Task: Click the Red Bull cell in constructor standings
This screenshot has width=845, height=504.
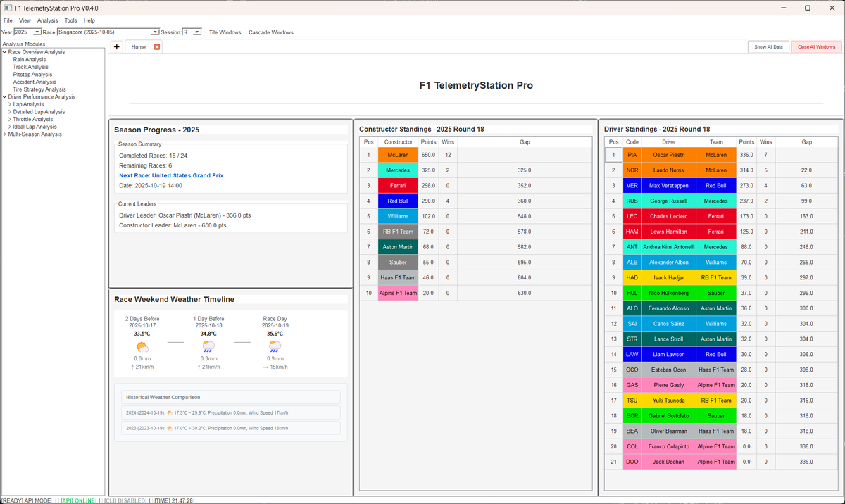Action: point(399,201)
